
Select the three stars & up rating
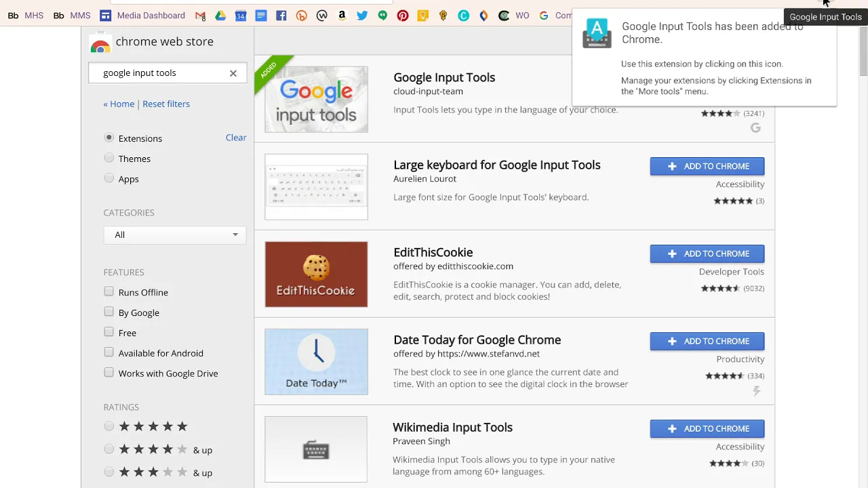pos(109,472)
